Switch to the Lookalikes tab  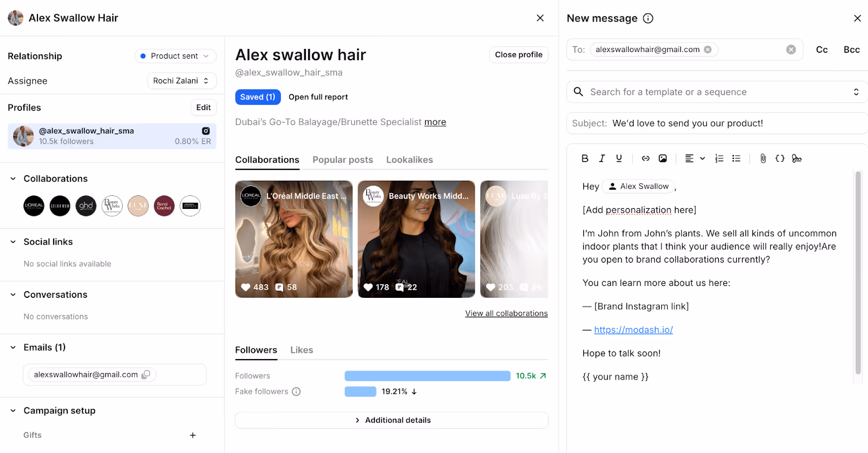coord(410,160)
